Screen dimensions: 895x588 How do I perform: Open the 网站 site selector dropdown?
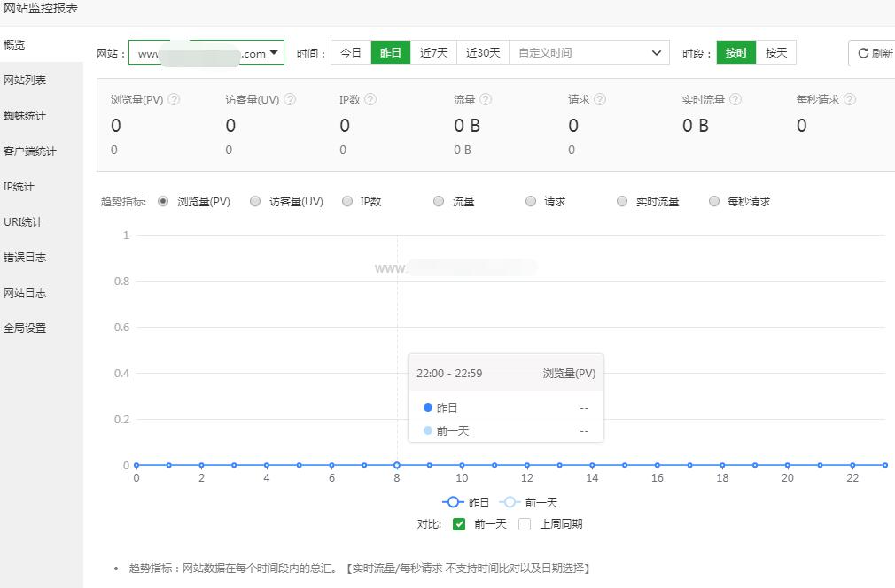(206, 52)
